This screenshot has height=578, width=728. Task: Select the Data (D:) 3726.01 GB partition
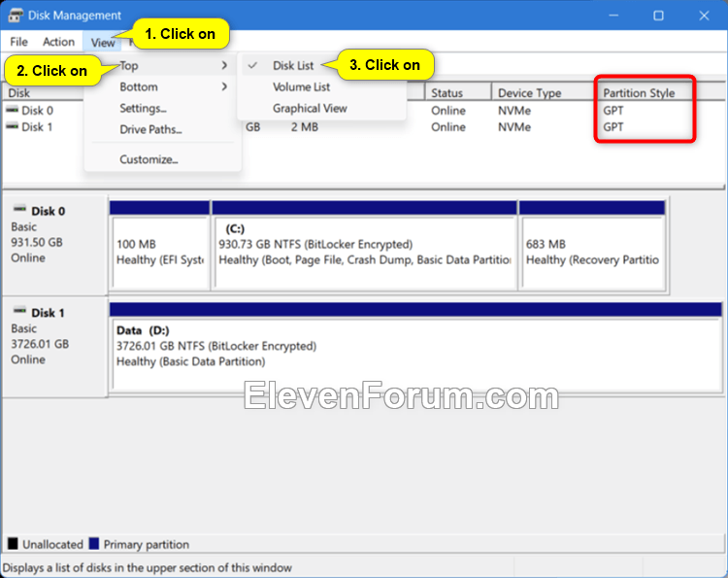[415, 348]
